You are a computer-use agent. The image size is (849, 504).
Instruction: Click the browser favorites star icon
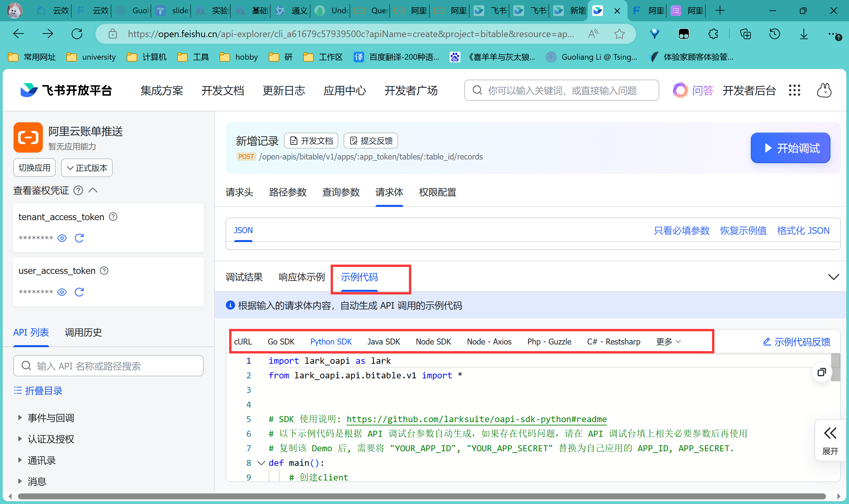tap(619, 34)
